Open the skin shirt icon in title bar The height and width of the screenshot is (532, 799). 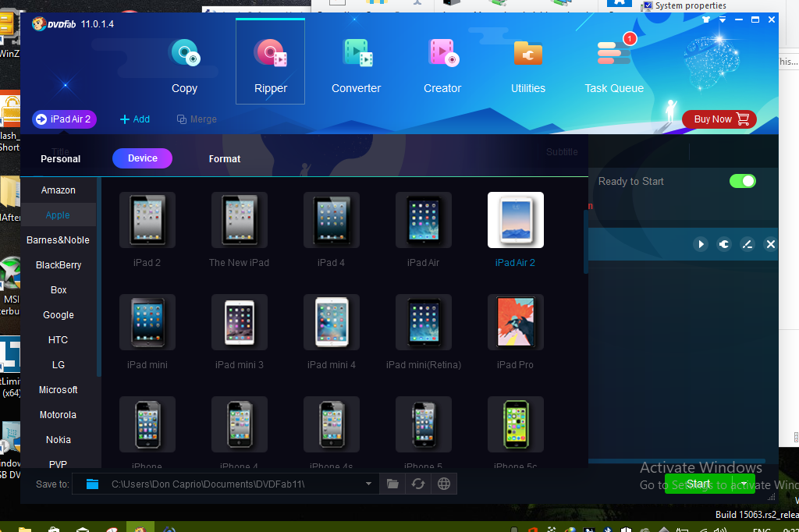[705, 20]
